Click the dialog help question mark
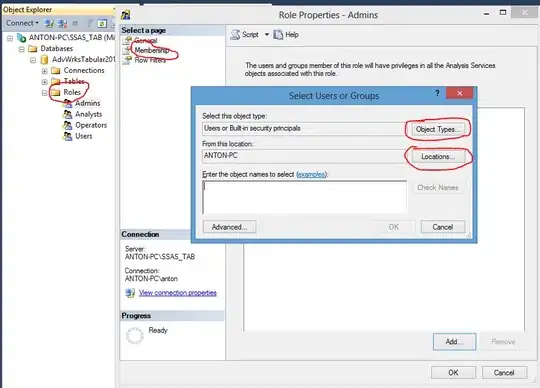Image resolution: width=540 pixels, height=388 pixels. [x=437, y=93]
